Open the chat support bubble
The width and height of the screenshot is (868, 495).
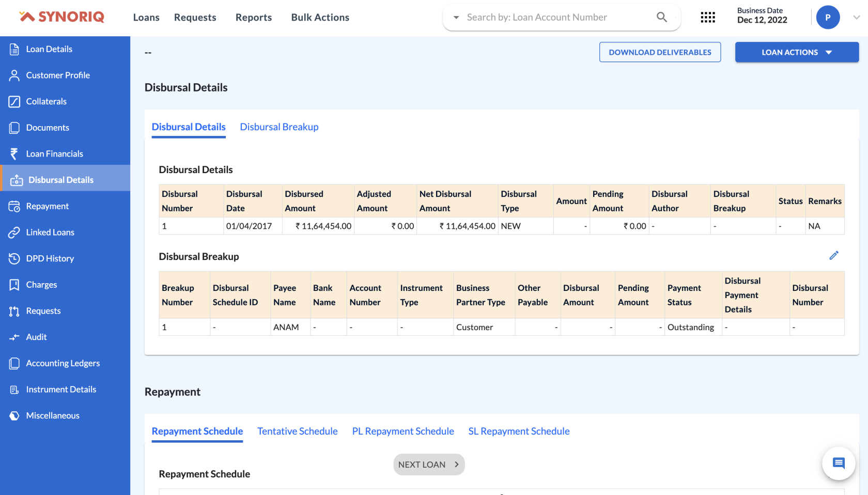(x=839, y=463)
